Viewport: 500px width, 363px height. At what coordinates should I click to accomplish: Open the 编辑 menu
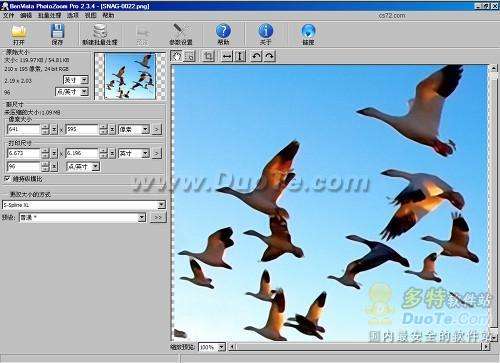click(x=26, y=15)
